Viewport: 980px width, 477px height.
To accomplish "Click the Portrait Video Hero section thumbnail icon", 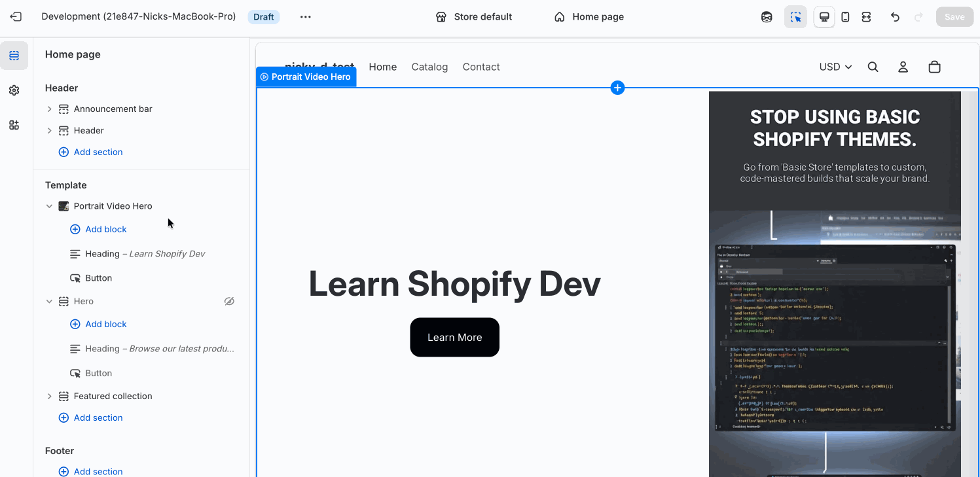I will tap(64, 206).
